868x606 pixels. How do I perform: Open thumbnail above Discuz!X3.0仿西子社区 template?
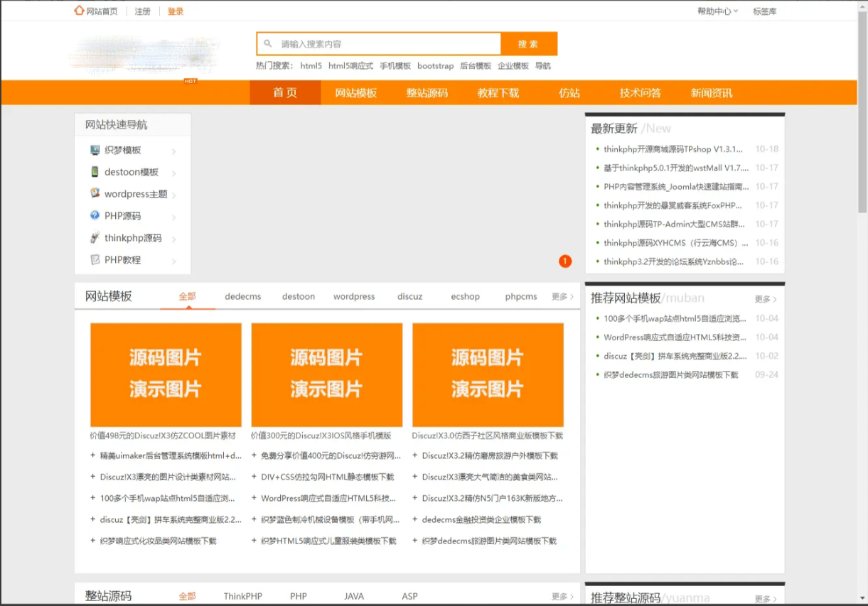(x=488, y=375)
